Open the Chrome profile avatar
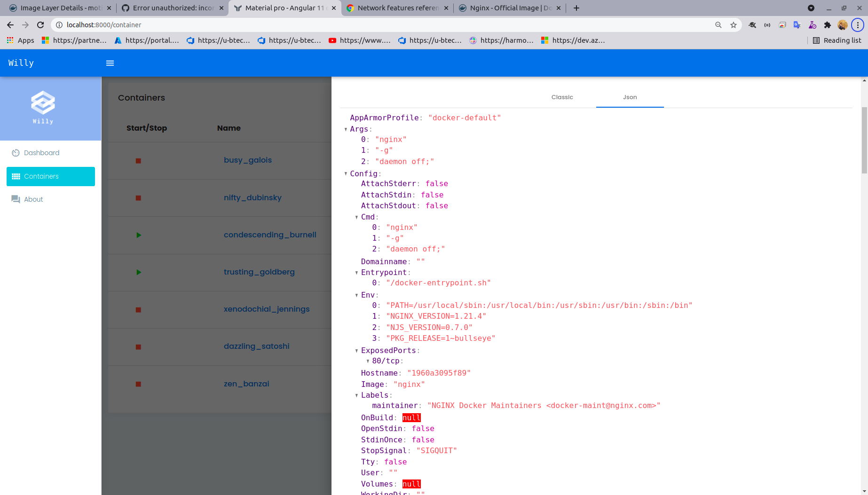 point(843,25)
